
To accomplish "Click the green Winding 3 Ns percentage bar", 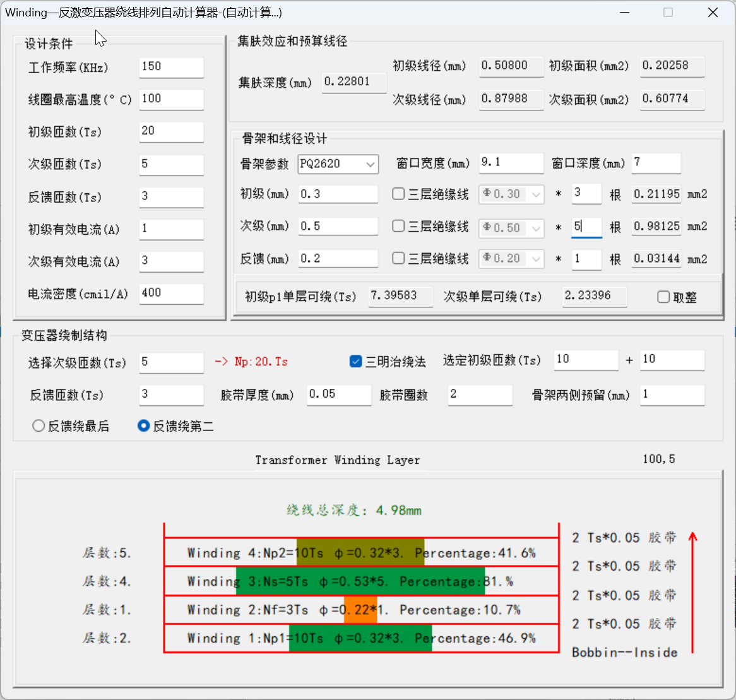I will coord(360,581).
